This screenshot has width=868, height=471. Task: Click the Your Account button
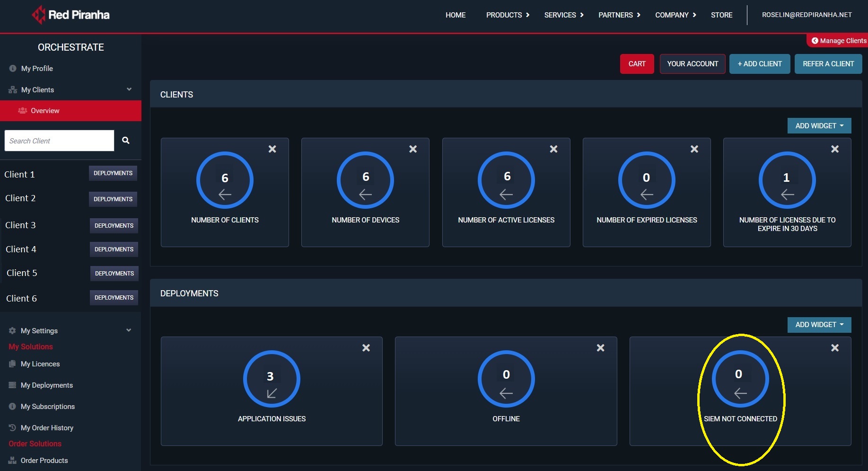tap(693, 64)
